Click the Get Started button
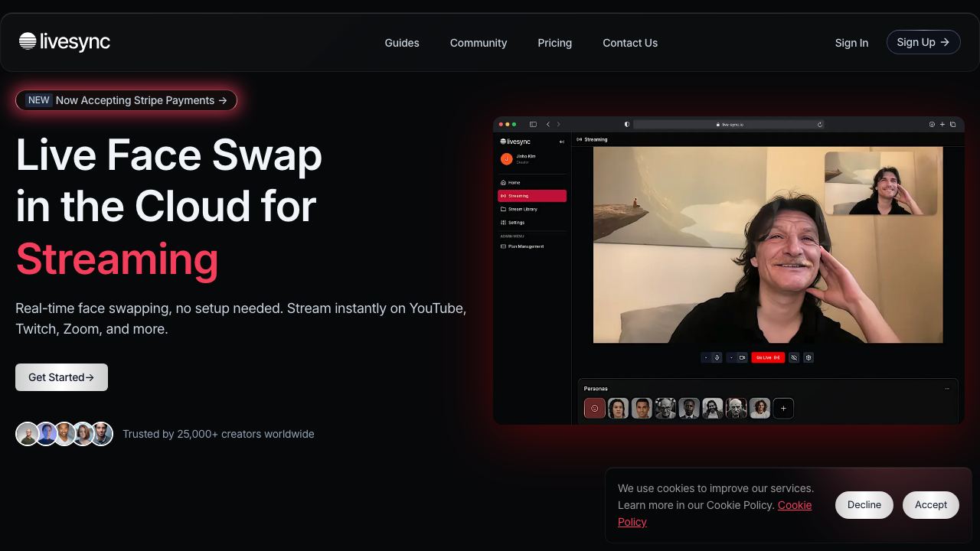This screenshot has height=551, width=980. point(61,377)
